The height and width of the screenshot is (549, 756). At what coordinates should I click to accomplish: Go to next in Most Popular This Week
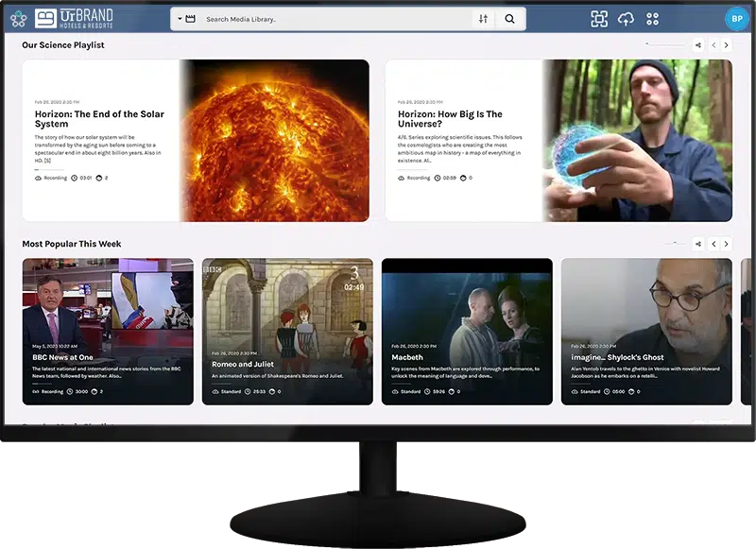[x=726, y=244]
